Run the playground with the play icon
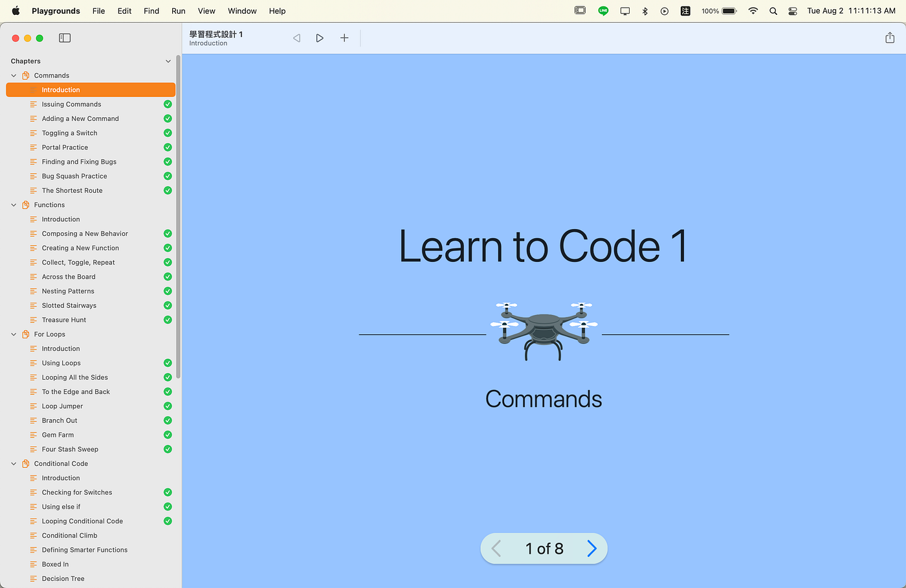The width and height of the screenshot is (906, 588). click(320, 38)
